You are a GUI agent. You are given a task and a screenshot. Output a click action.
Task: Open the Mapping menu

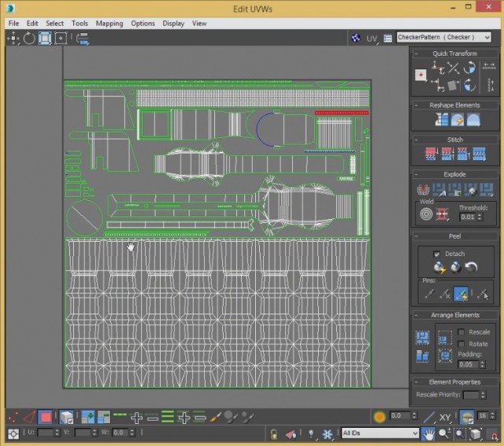109,24
